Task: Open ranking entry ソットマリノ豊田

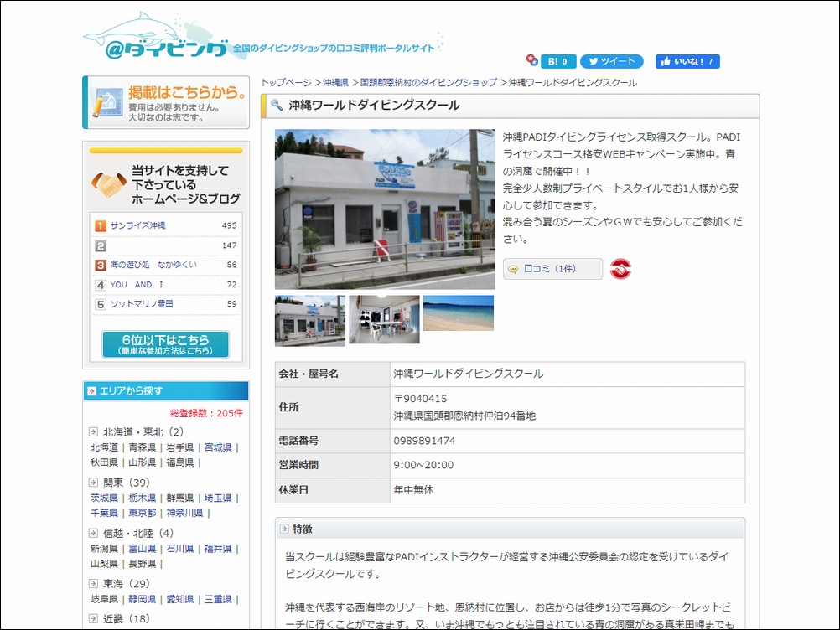Action: [142, 303]
